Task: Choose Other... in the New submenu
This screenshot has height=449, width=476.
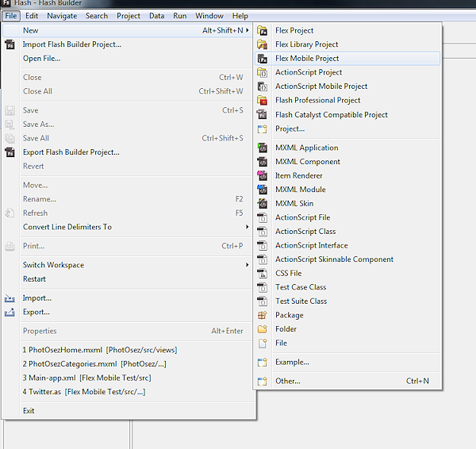Action: 287,381
